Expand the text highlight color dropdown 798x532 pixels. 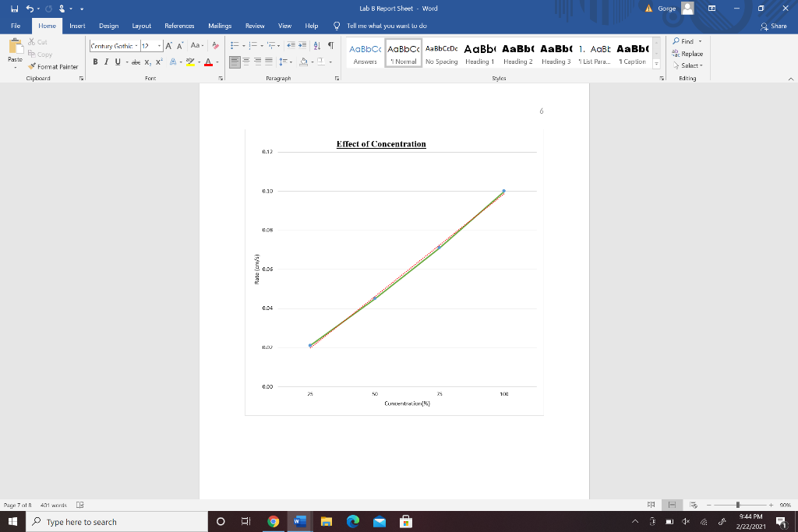(199, 61)
